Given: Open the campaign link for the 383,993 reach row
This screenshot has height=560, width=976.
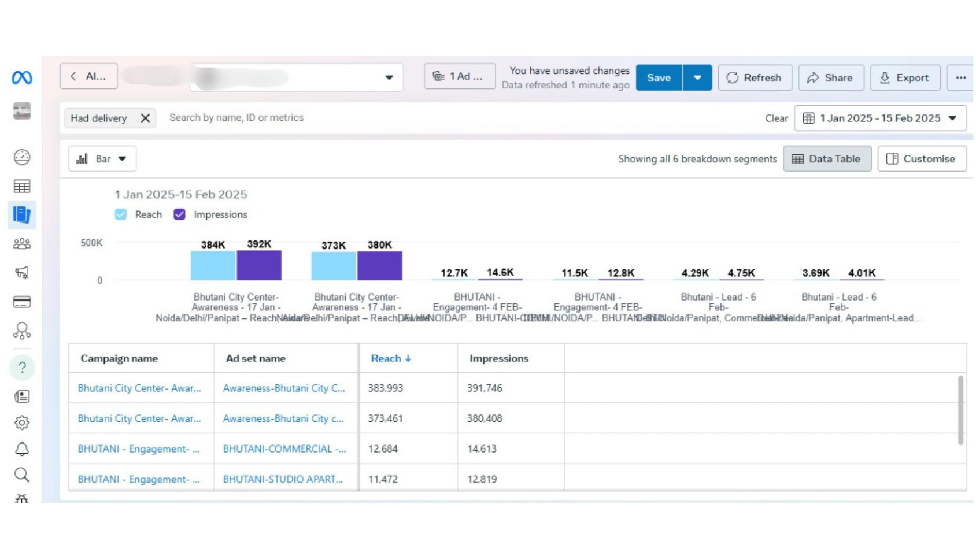Looking at the screenshot, I should 139,388.
